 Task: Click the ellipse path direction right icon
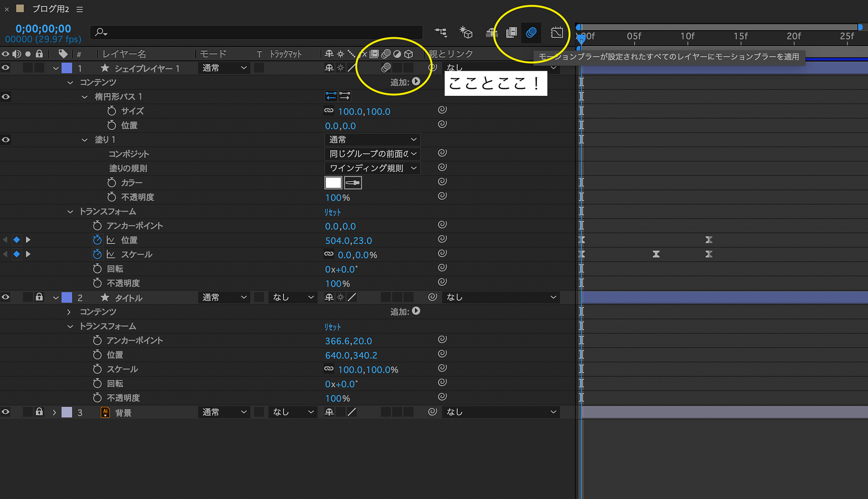(x=345, y=96)
